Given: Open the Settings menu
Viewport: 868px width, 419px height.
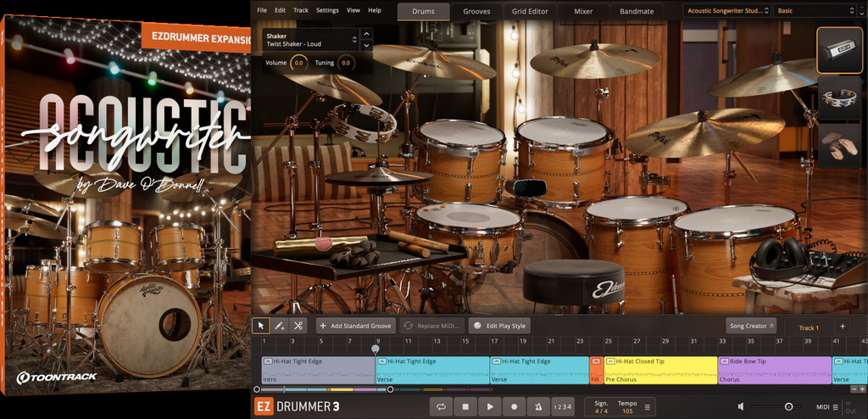Looking at the screenshot, I should point(327,10).
